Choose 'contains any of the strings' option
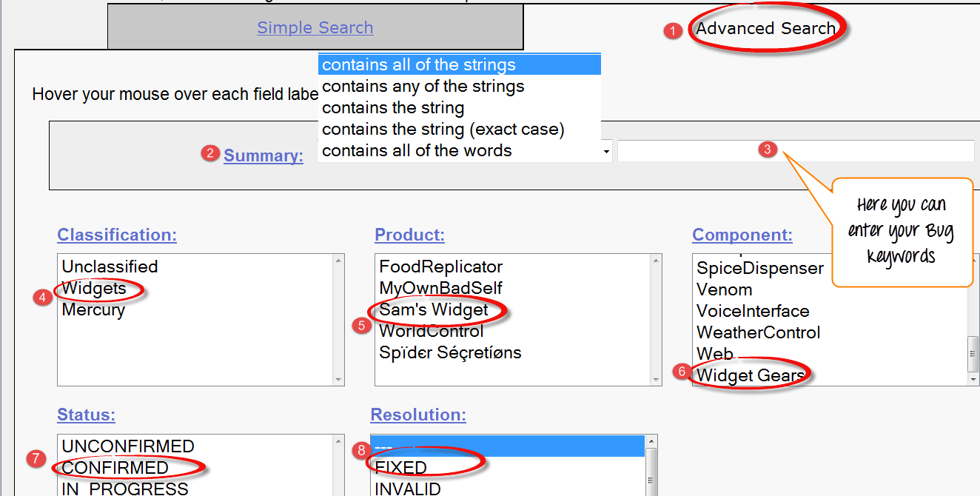 (x=423, y=87)
